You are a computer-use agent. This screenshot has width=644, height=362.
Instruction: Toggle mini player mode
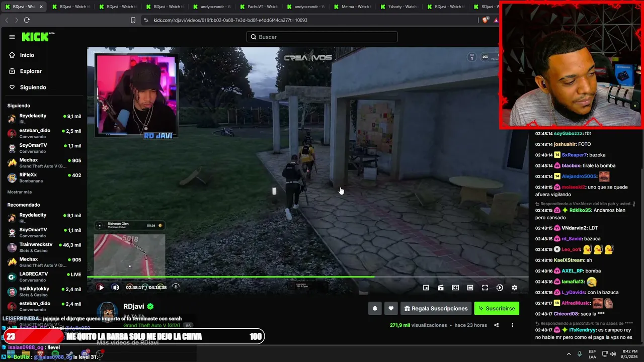(426, 288)
